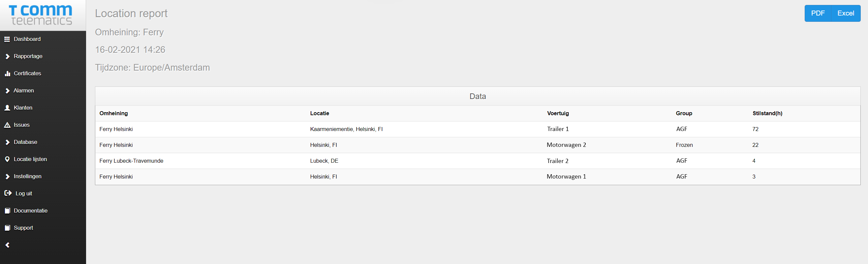Sort table by Stilstand(h) column header

pos(767,113)
